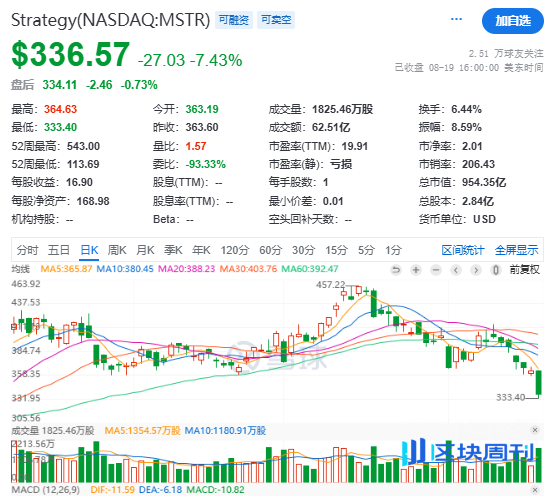Click the 457.22 high marker on chart
This screenshot has height=496, width=558.
pyautogui.click(x=331, y=285)
